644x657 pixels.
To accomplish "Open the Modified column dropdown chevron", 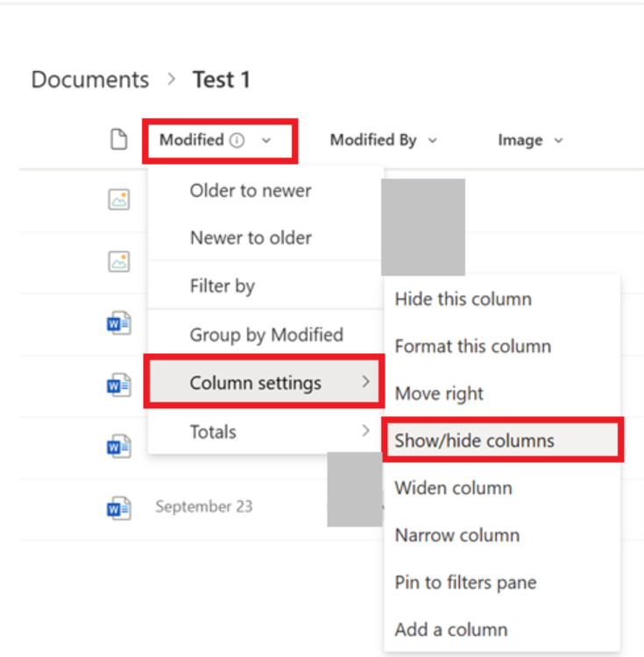I will coord(266,141).
